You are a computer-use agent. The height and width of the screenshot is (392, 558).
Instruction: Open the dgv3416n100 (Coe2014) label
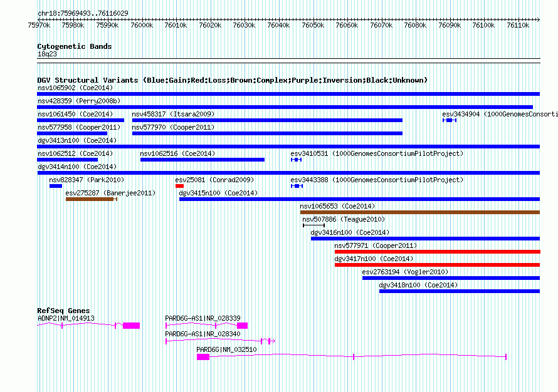tap(350, 232)
